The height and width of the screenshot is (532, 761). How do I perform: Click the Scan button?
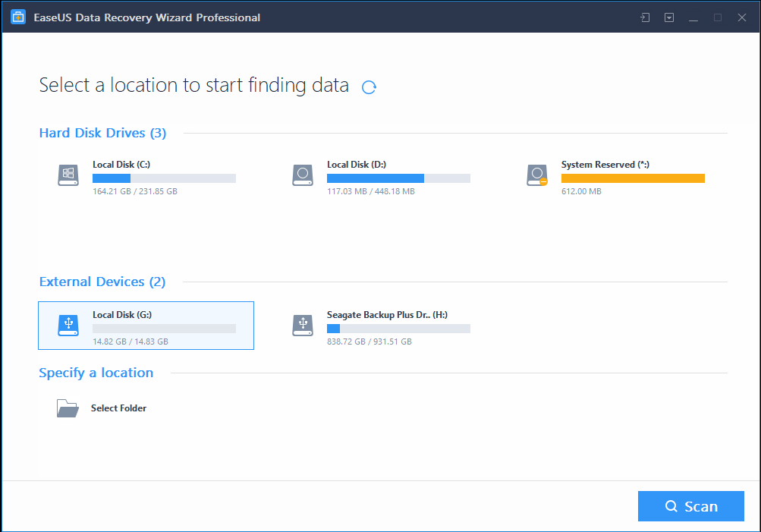click(691, 506)
